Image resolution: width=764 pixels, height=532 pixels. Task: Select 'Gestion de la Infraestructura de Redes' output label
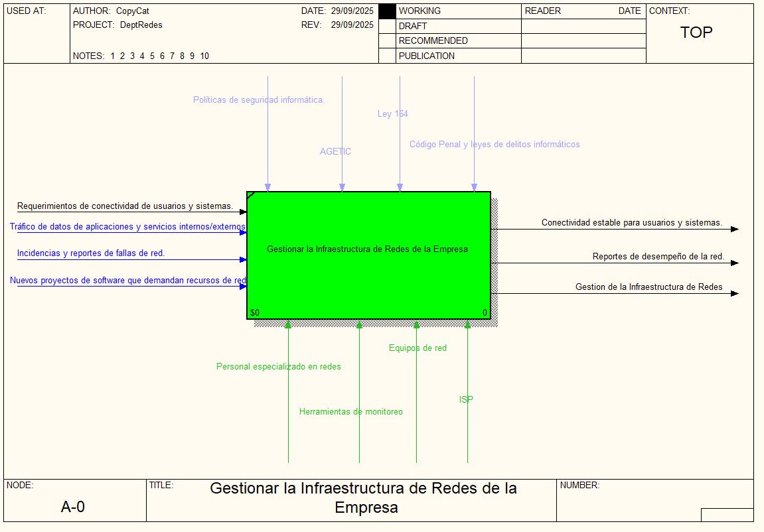pyautogui.click(x=649, y=287)
